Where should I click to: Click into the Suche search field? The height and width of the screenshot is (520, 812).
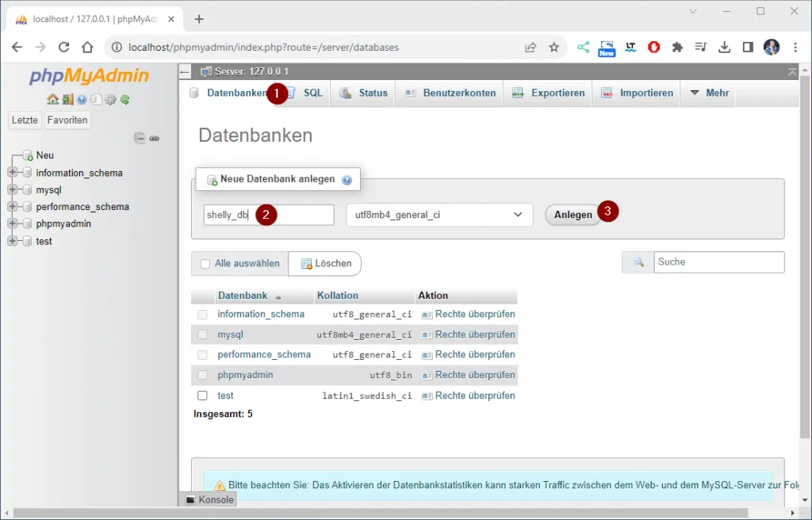pyautogui.click(x=718, y=262)
